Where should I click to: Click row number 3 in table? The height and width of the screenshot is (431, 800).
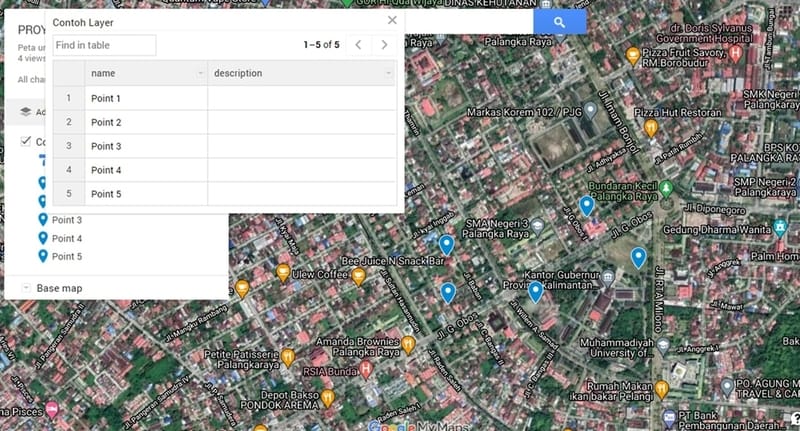(x=69, y=146)
